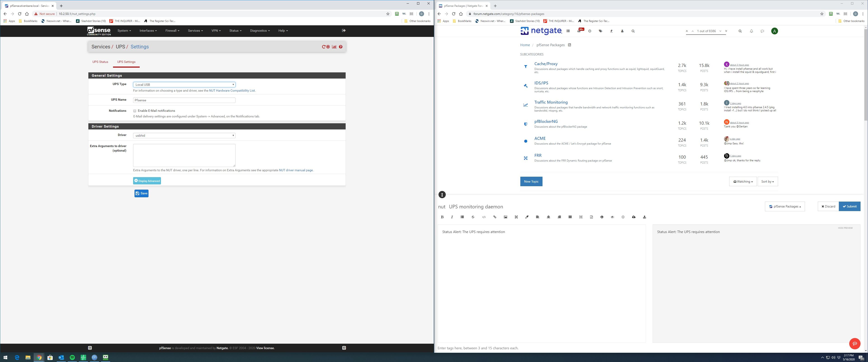
Task: Apply strikethrough formatting in composer toolbar
Action: pos(473,217)
